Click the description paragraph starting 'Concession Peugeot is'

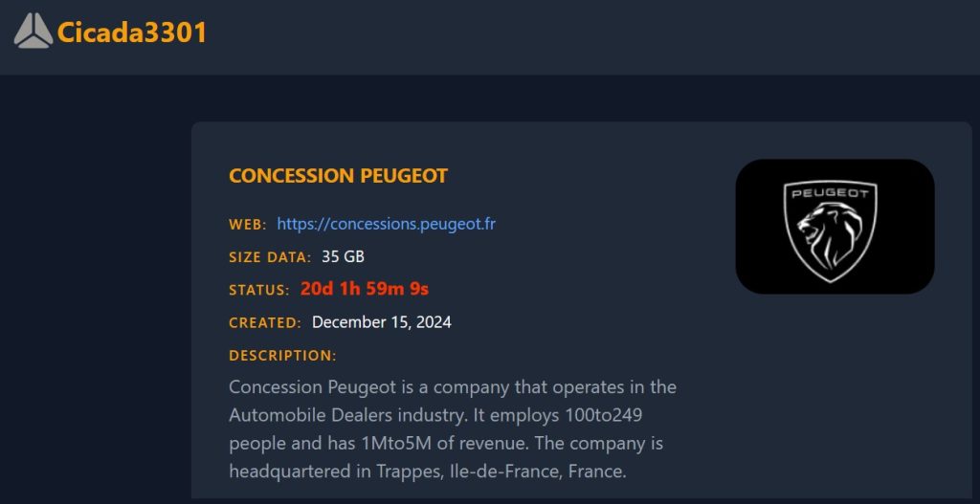453,429
